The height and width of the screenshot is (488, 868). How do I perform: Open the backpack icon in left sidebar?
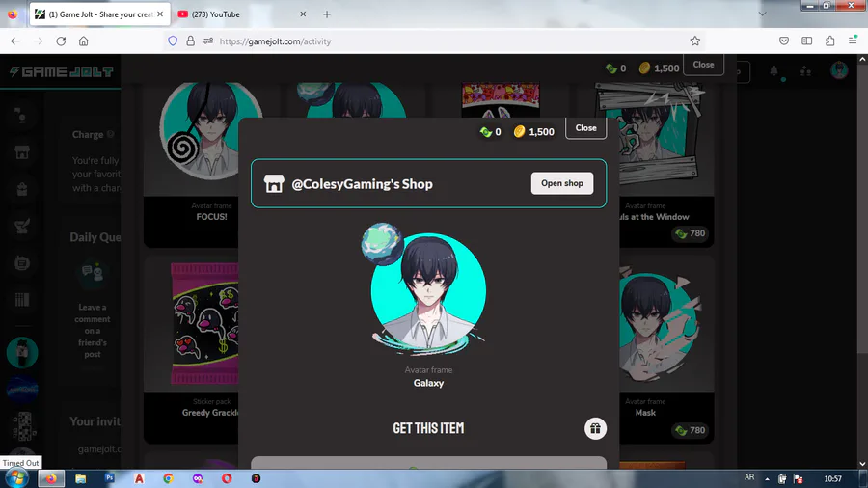point(22,189)
